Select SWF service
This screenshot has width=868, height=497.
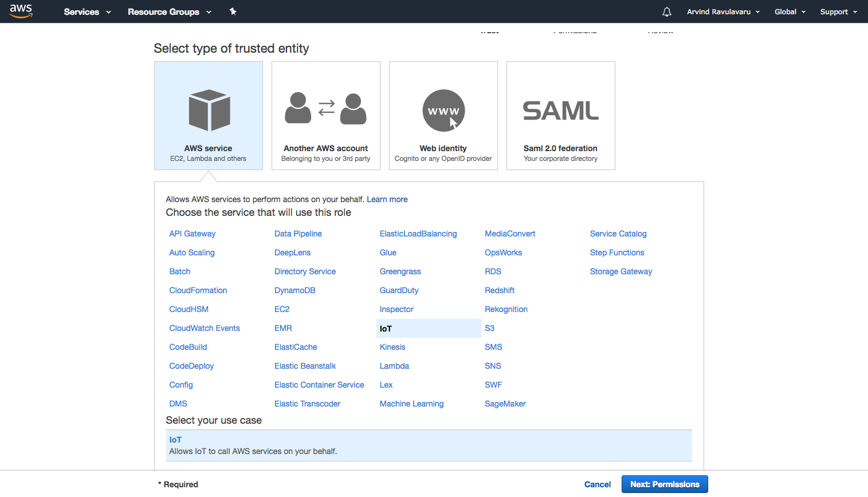[493, 385]
